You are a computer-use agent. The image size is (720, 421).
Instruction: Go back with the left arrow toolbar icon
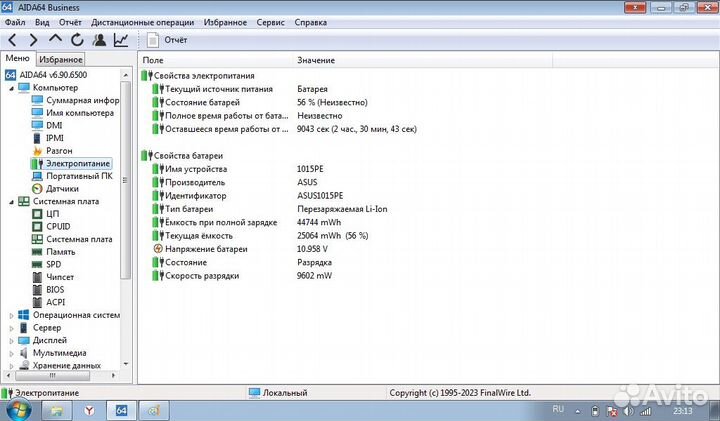[x=12, y=40]
